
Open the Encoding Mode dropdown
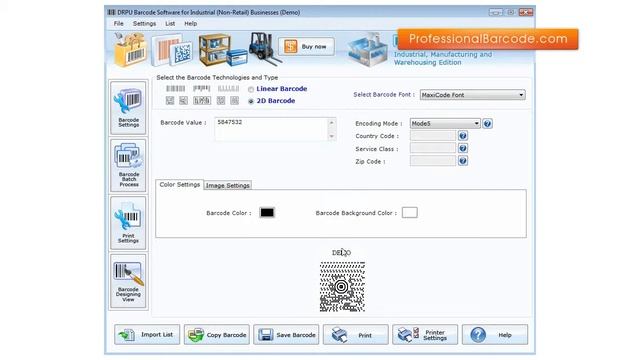pyautogui.click(x=445, y=123)
